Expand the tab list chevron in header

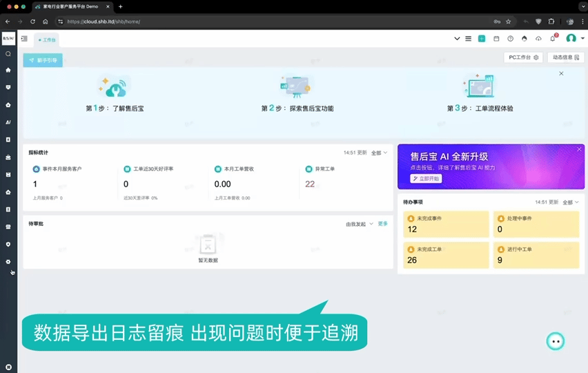pos(457,39)
